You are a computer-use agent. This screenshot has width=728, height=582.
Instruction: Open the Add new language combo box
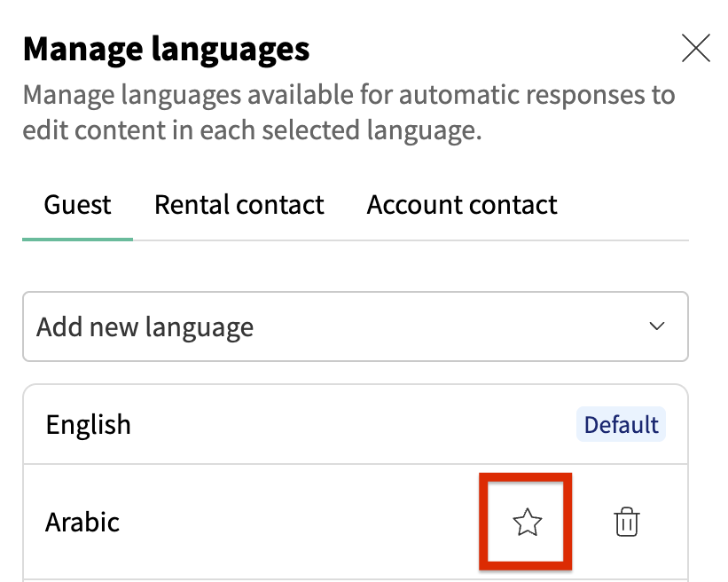(x=355, y=326)
